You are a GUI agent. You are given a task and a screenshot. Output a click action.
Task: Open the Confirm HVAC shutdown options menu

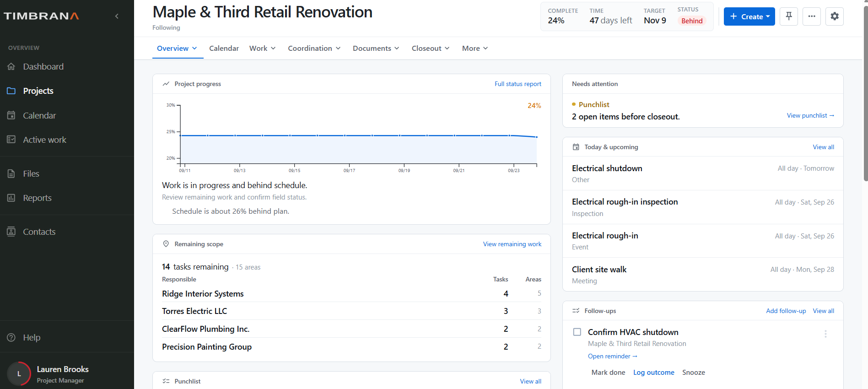(825, 334)
